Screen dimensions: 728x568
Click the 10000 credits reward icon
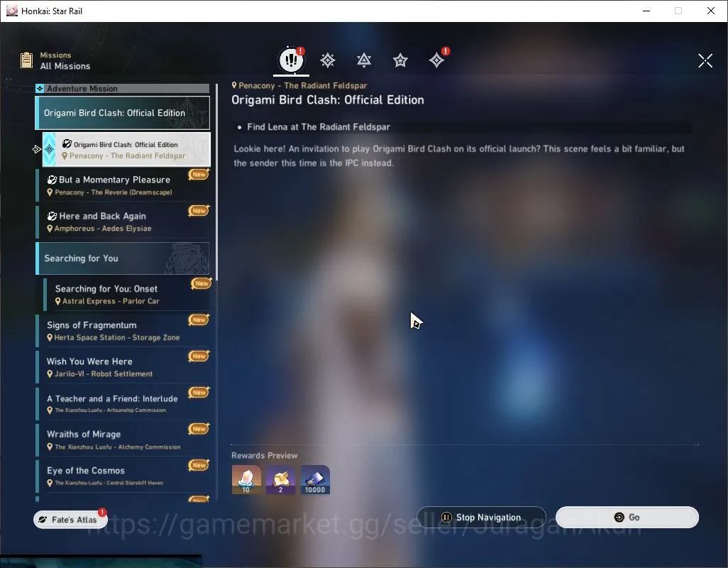tap(315, 479)
